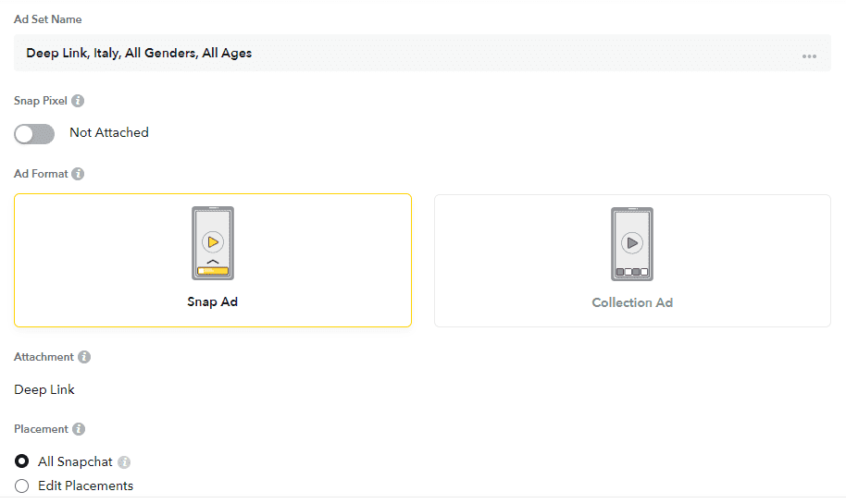The height and width of the screenshot is (504, 846).
Task: Click the Snap Ad phone illustration
Action: pos(213,243)
